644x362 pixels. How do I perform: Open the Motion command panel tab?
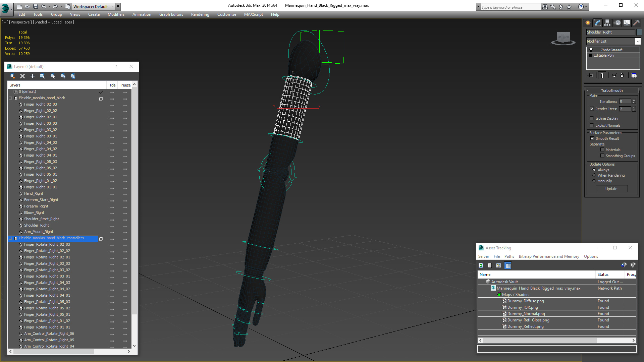617,23
